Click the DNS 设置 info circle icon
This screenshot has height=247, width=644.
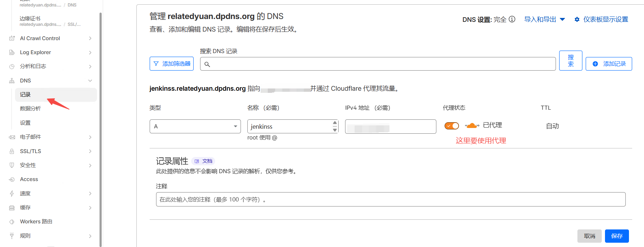coord(512,19)
